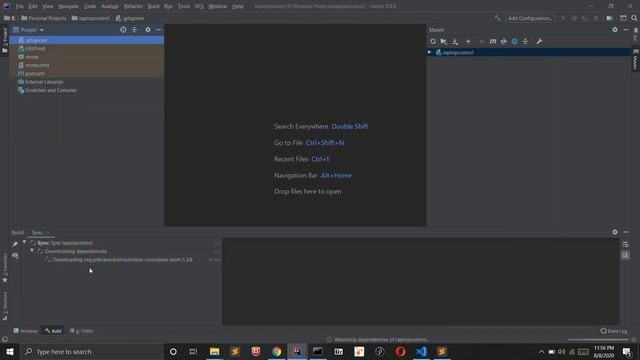This screenshot has width=640, height=360.
Task: Open the VCS menu
Action: [x=199, y=6]
